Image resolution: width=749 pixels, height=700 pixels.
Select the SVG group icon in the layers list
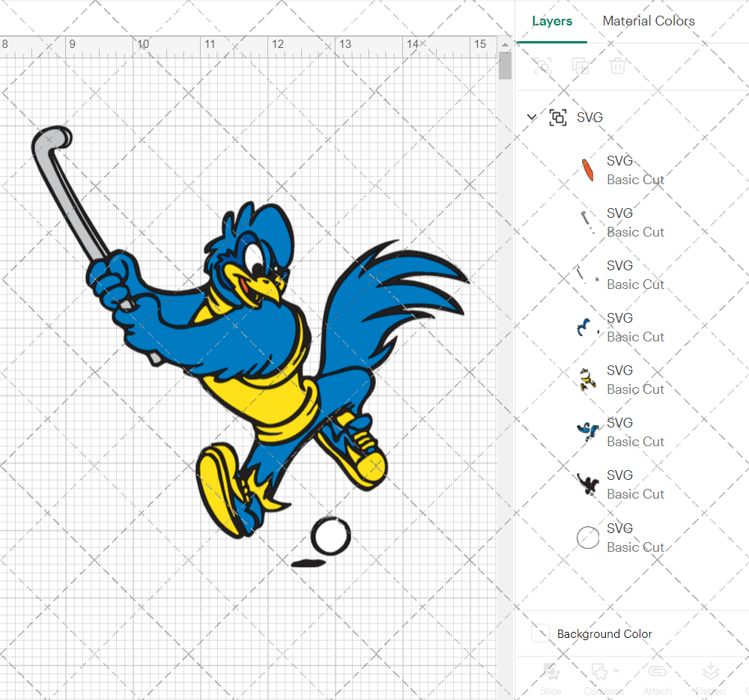click(x=558, y=118)
